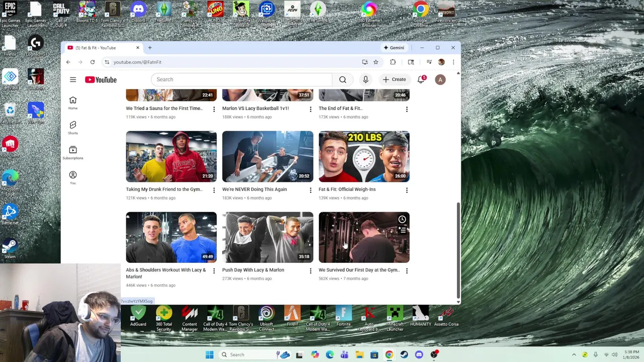Open YouTube notifications bell

point(421,79)
